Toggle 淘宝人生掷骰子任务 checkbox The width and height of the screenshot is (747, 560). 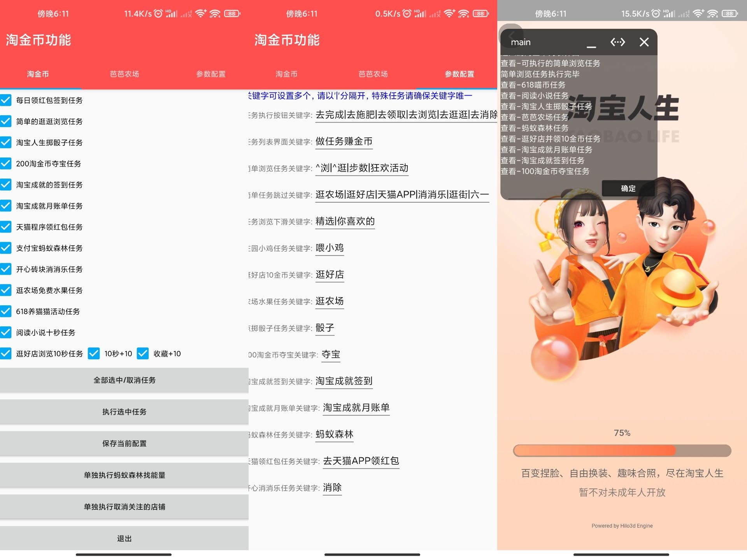(x=6, y=142)
